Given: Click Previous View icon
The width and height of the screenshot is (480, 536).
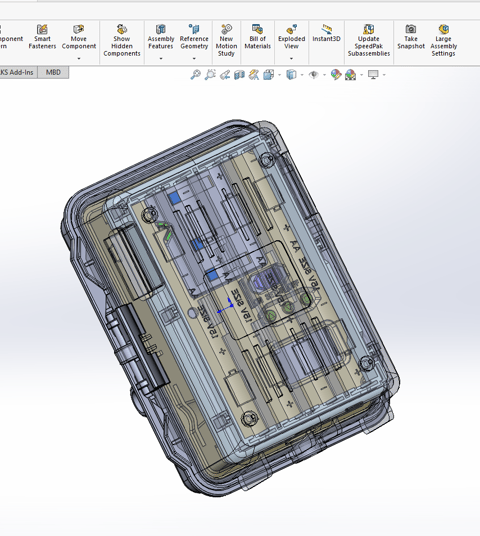Looking at the screenshot, I should point(225,75).
